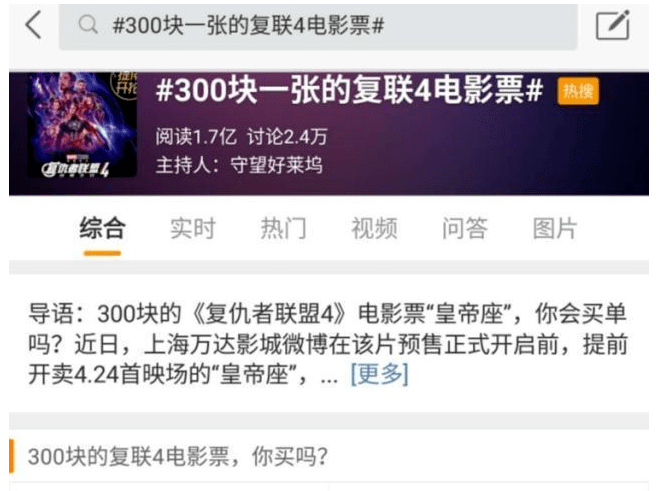Click the 导语 introduction paragraph
Image resolution: width=659 pixels, height=491 pixels.
click(328, 344)
